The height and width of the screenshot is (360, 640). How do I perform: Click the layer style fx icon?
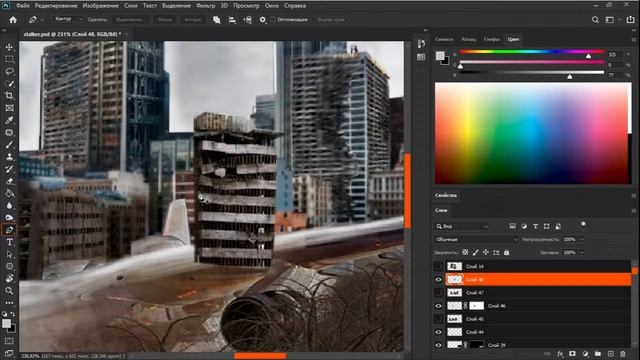pos(560,354)
